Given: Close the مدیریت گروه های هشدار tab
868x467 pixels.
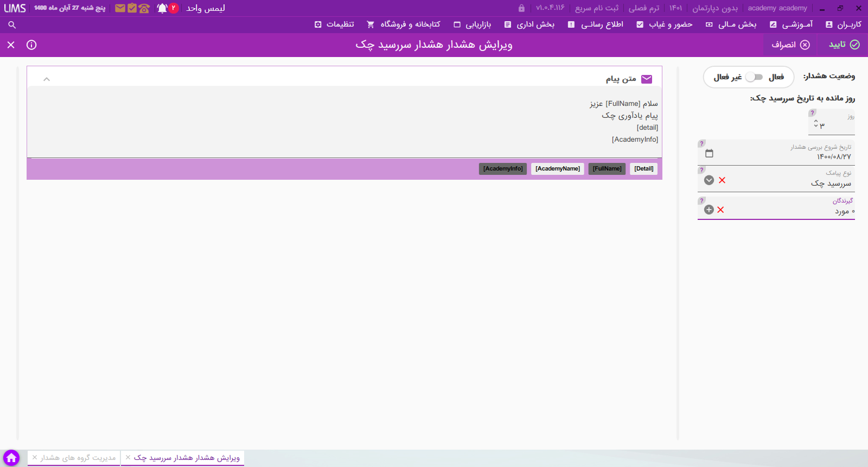Looking at the screenshot, I should pos(35,458).
